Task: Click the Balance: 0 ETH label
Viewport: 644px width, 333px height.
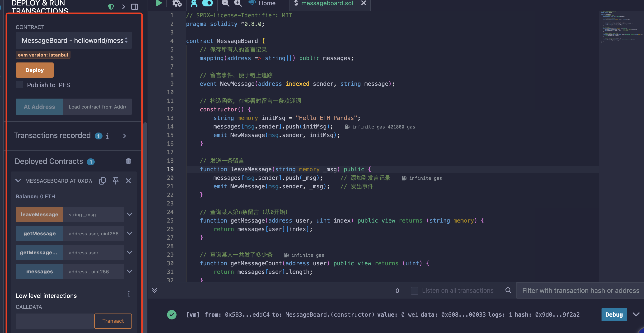Action: (x=35, y=196)
